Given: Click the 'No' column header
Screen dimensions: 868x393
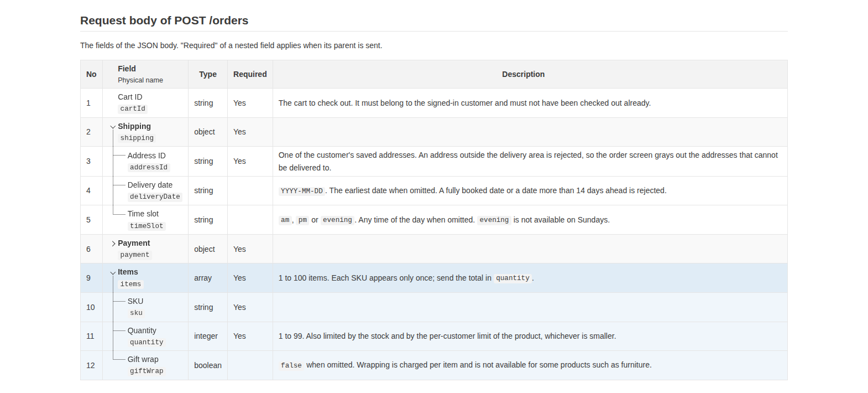Looking at the screenshot, I should [x=91, y=74].
